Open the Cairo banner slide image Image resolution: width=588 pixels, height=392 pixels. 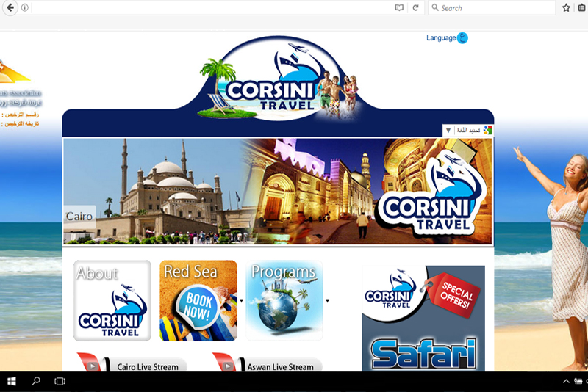coord(278,192)
